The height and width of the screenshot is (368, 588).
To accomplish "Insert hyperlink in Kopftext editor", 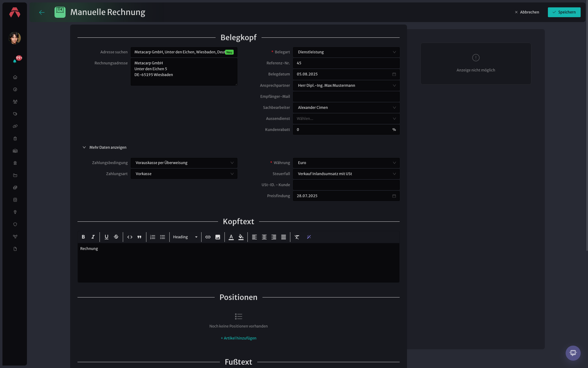I will (x=208, y=237).
